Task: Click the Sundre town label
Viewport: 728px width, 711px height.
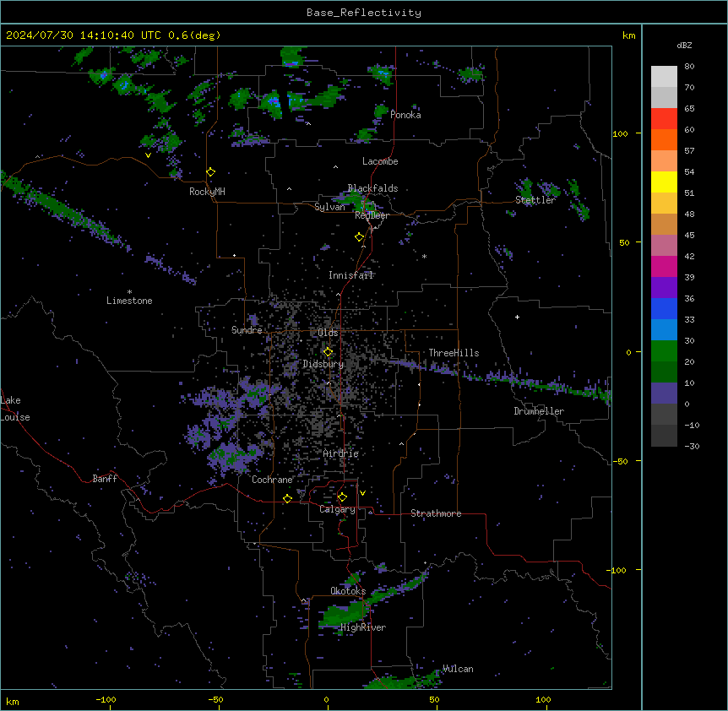Action: (x=247, y=330)
